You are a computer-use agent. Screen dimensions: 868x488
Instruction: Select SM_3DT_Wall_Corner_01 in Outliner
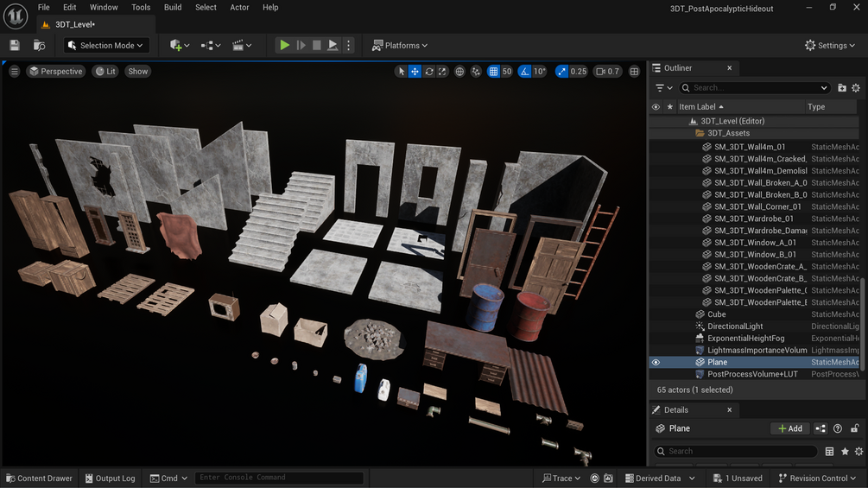coord(757,207)
